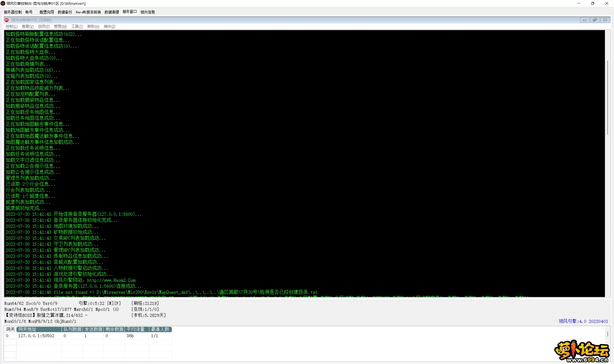The height and width of the screenshot is (364, 614).
Task: Click log line 城堡城初始完成
Action: tap(25, 208)
